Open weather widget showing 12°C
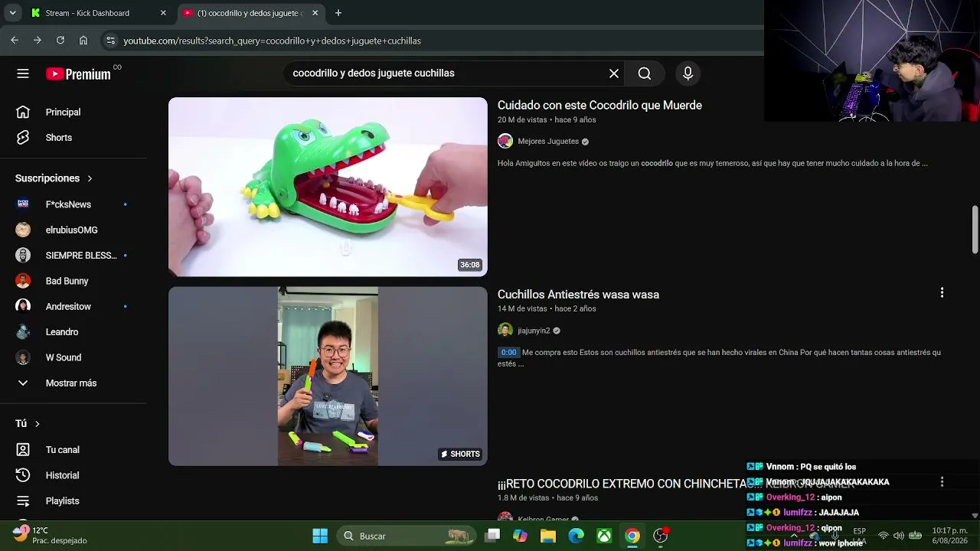 click(50, 535)
